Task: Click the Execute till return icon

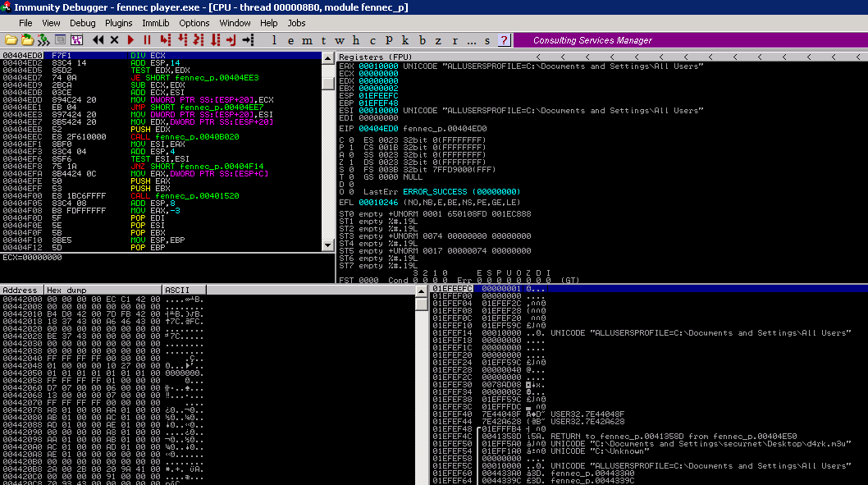Action: pos(231,40)
